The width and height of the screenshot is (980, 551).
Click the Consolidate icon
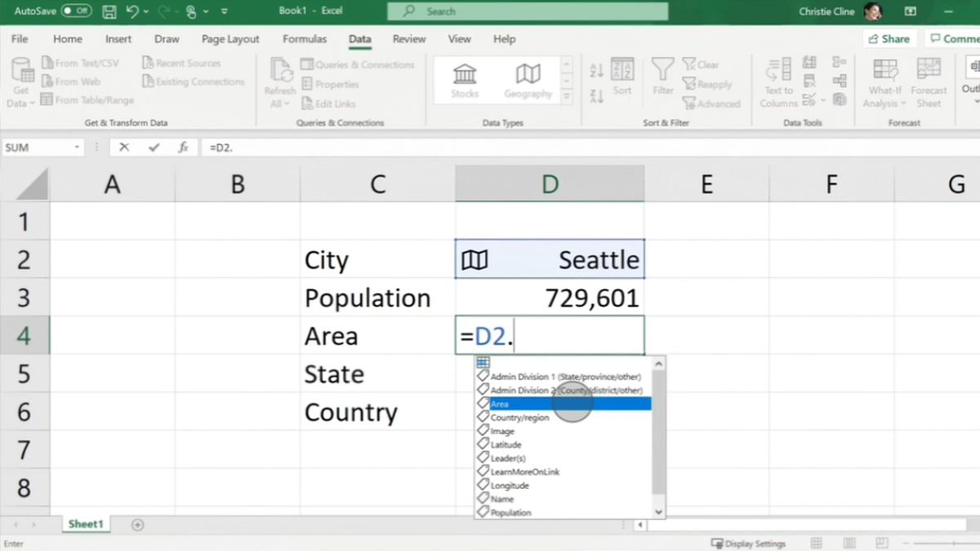(x=840, y=62)
